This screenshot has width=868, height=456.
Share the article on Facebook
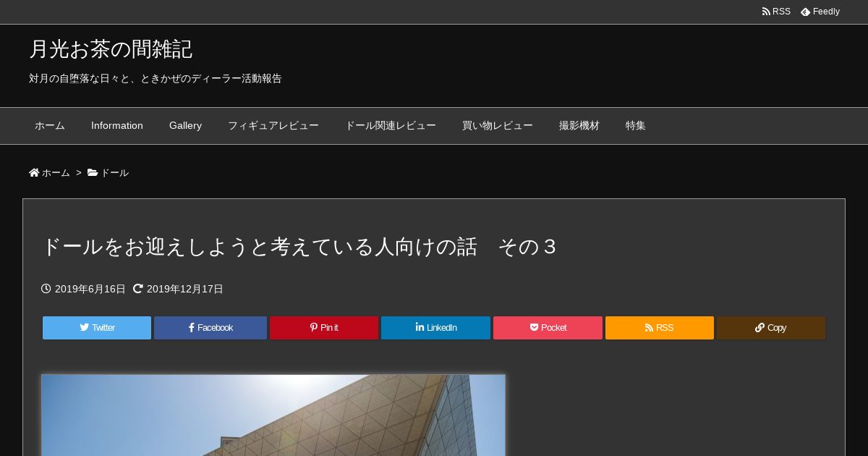[210, 328]
